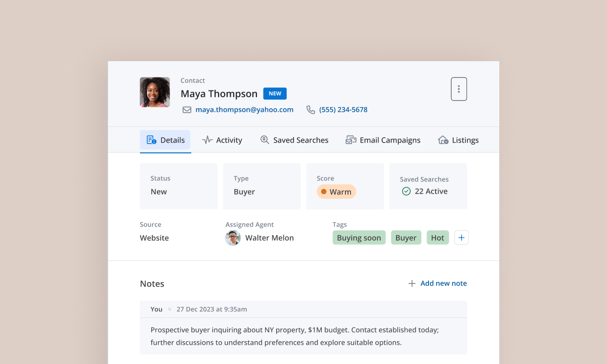Click the Activity pulse icon

pyautogui.click(x=207, y=140)
